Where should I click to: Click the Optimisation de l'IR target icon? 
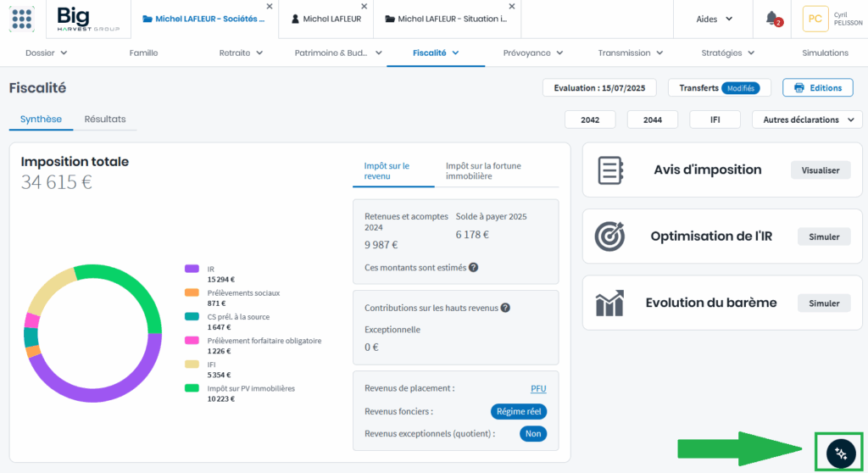tap(610, 236)
